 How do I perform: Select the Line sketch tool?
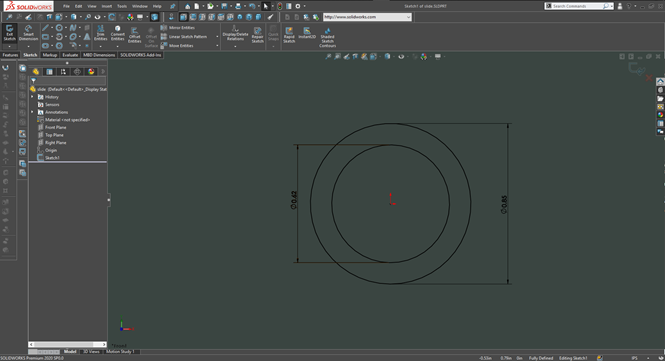coord(45,28)
